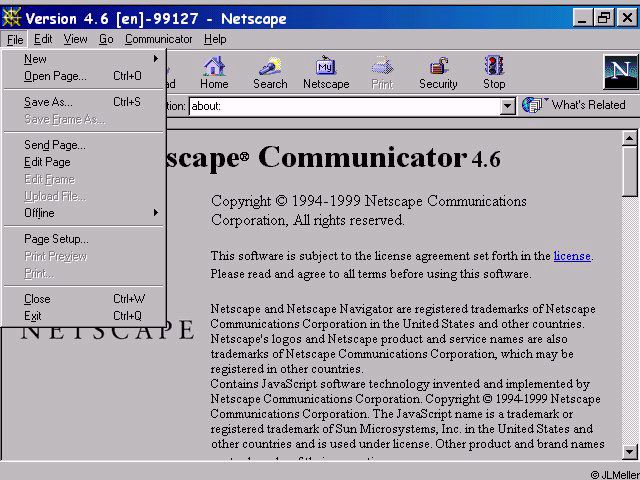
Task: Click the vertical scrollbar thumb
Action: [x=629, y=172]
